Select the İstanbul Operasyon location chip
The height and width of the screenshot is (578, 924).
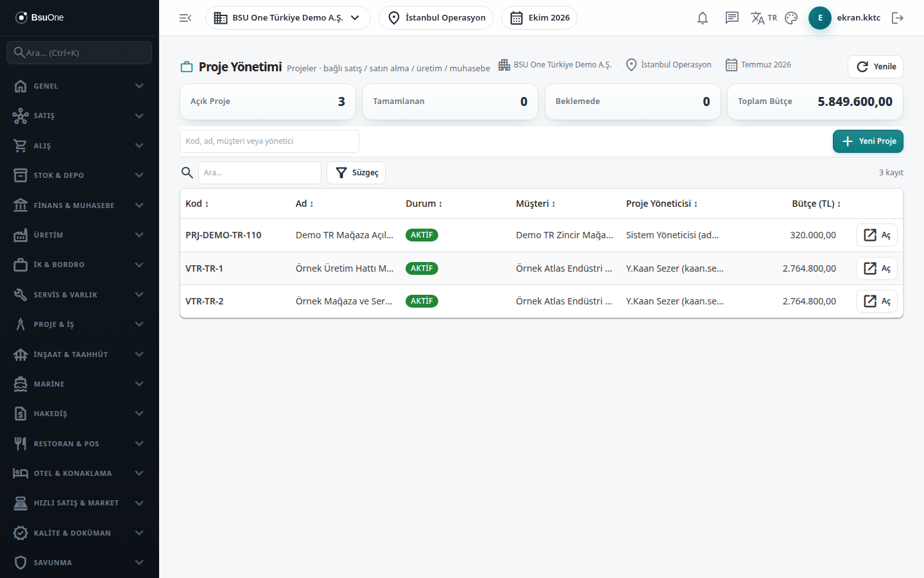[x=436, y=18]
